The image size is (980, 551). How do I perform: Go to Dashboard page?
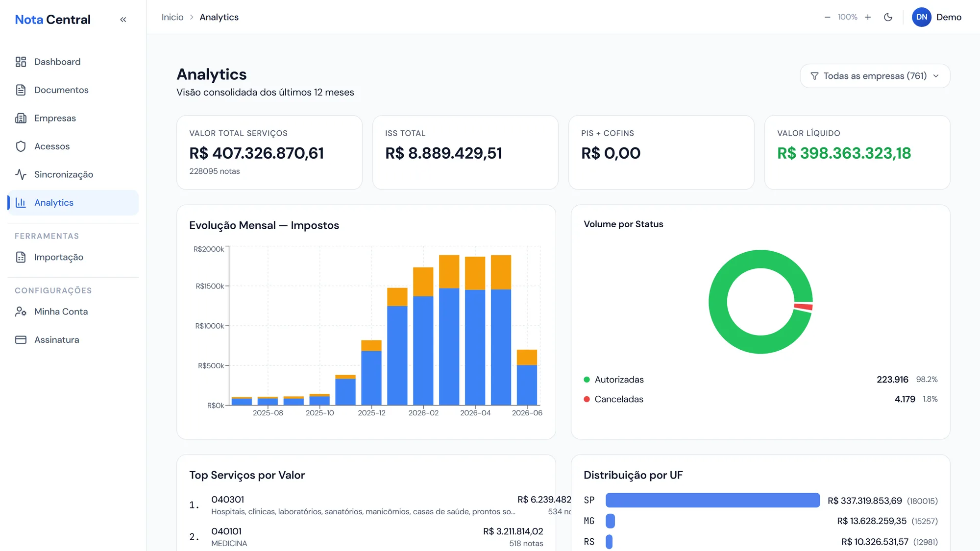(73, 62)
